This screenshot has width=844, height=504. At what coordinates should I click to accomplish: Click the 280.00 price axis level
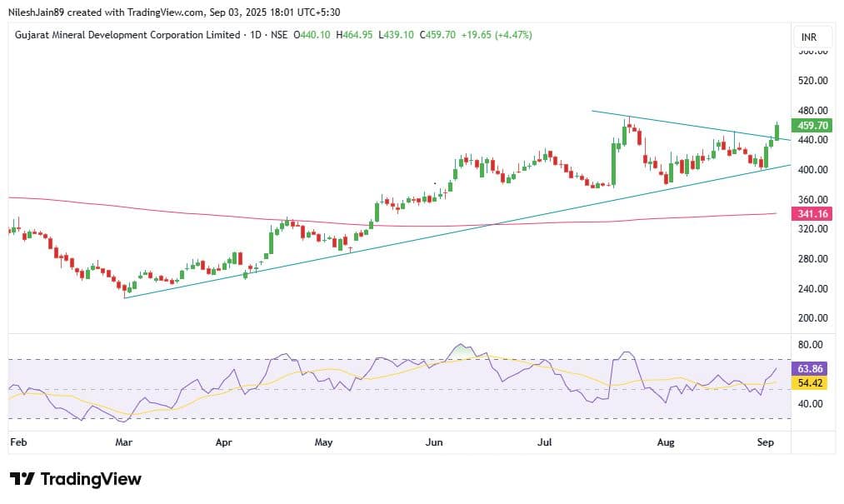point(813,259)
